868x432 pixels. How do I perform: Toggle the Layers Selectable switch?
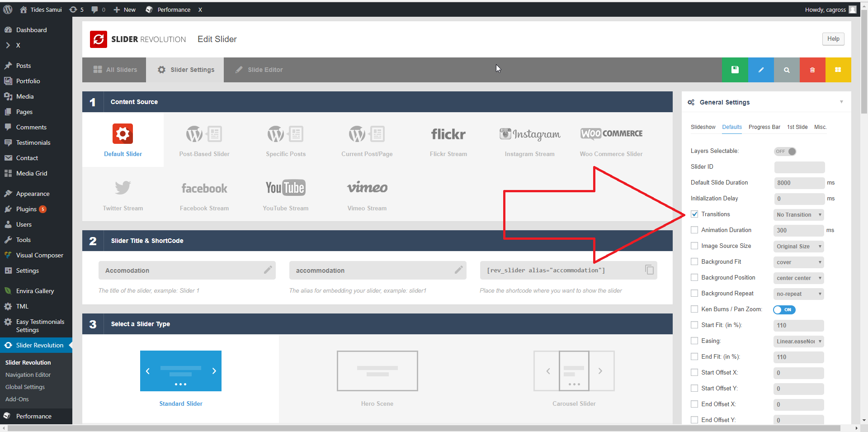[x=785, y=151]
